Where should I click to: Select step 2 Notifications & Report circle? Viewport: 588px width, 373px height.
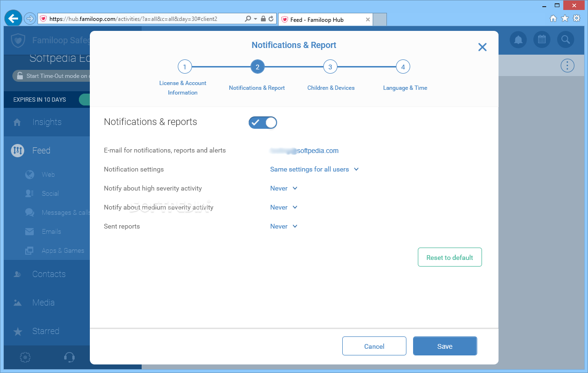point(257,67)
